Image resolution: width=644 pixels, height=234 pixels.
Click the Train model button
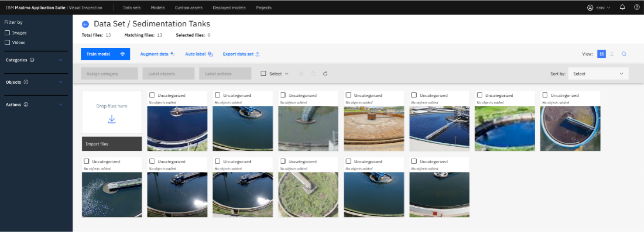coord(105,54)
